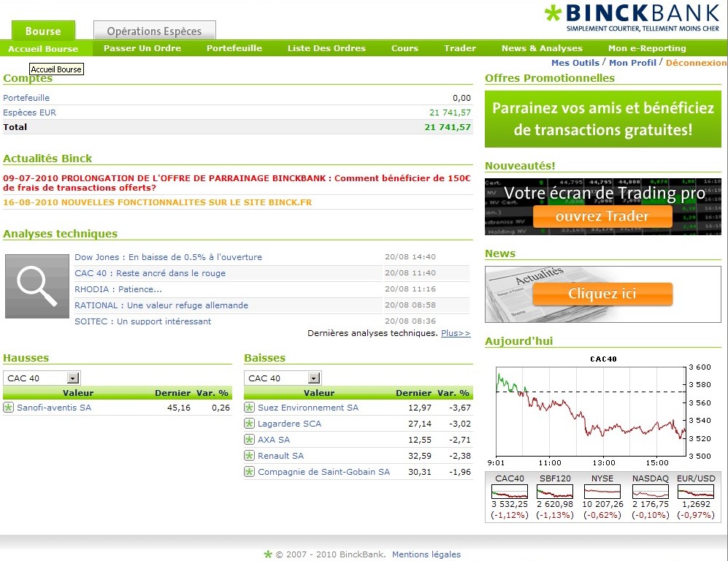
Task: Open the Renault SA stock link
Action: point(280,456)
